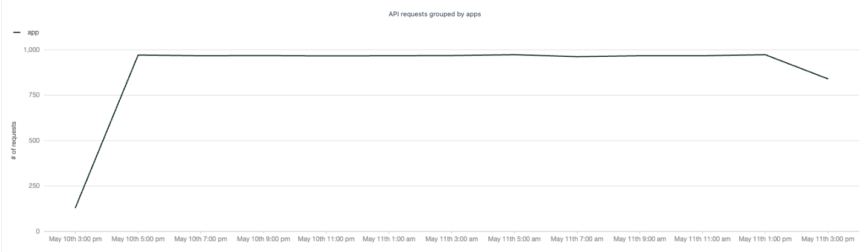Click the 'May 11th 9:00 am' x-axis label
This screenshot has height=252, width=868.
[x=639, y=239]
